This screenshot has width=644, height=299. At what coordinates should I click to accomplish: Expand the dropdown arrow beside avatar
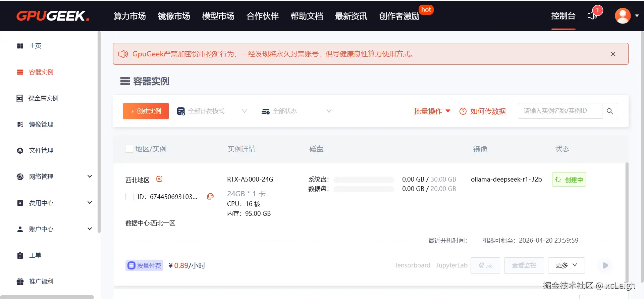637,16
